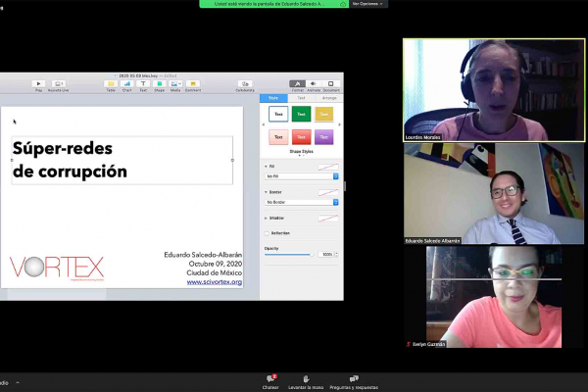Click the Ciudad de México text
The width and height of the screenshot is (588, 392).
[214, 272]
